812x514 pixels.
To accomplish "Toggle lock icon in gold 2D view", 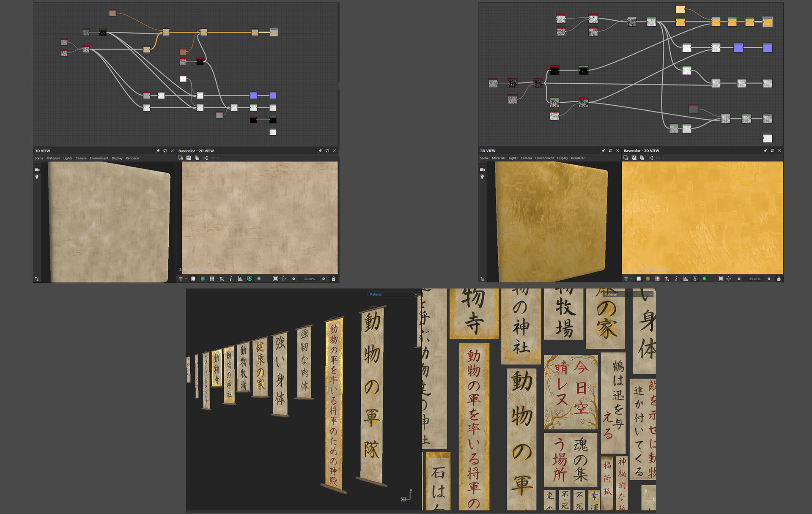I will (779, 279).
